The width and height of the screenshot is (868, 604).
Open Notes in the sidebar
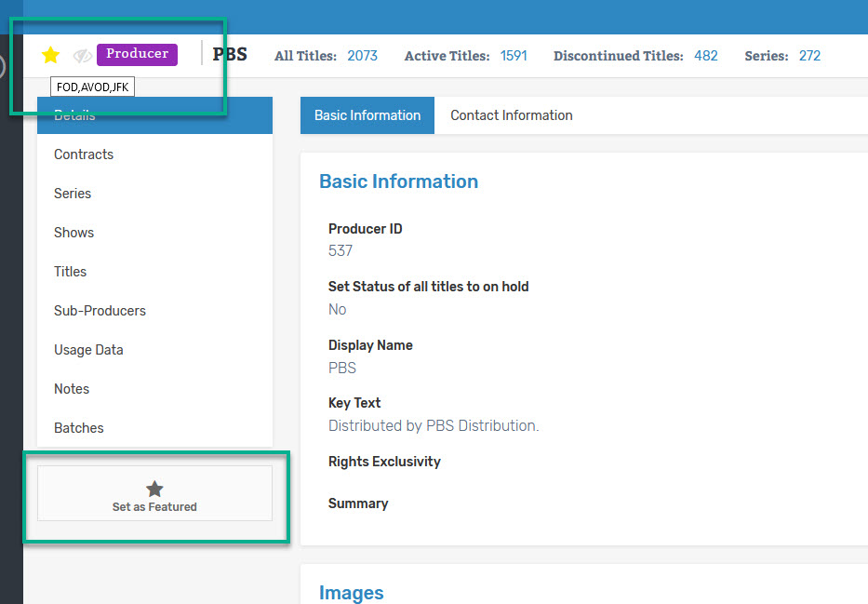(155, 389)
